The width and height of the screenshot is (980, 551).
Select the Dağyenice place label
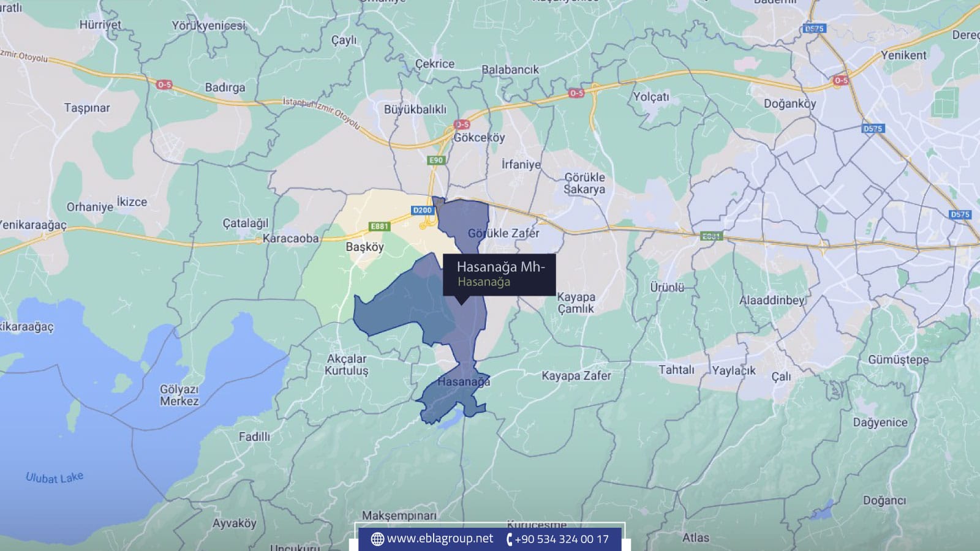[x=880, y=422]
